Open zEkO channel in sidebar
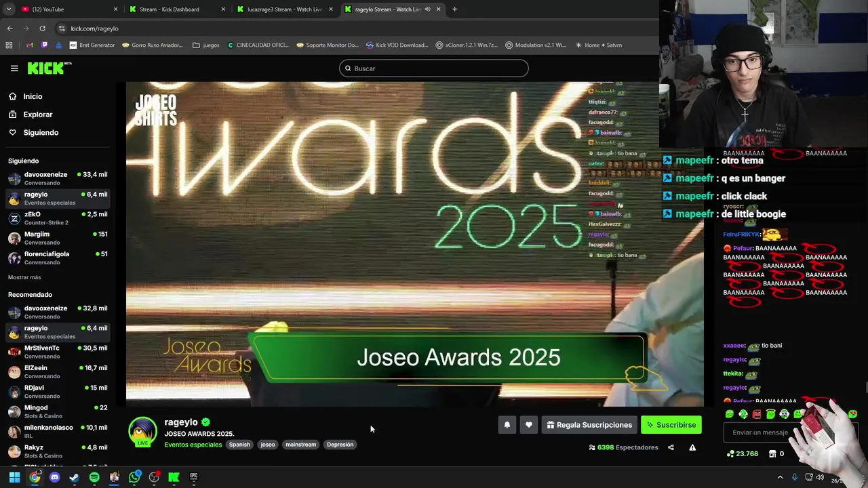The image size is (868, 488). [x=58, y=218]
